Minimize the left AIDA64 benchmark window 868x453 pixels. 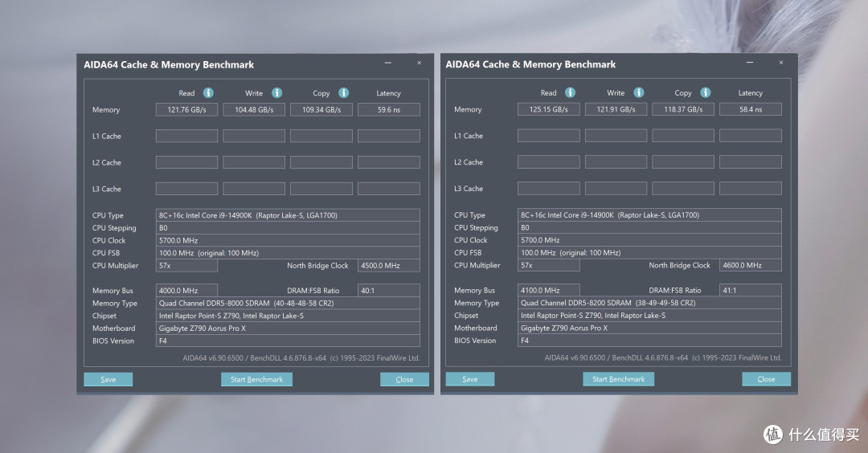pyautogui.click(x=388, y=63)
